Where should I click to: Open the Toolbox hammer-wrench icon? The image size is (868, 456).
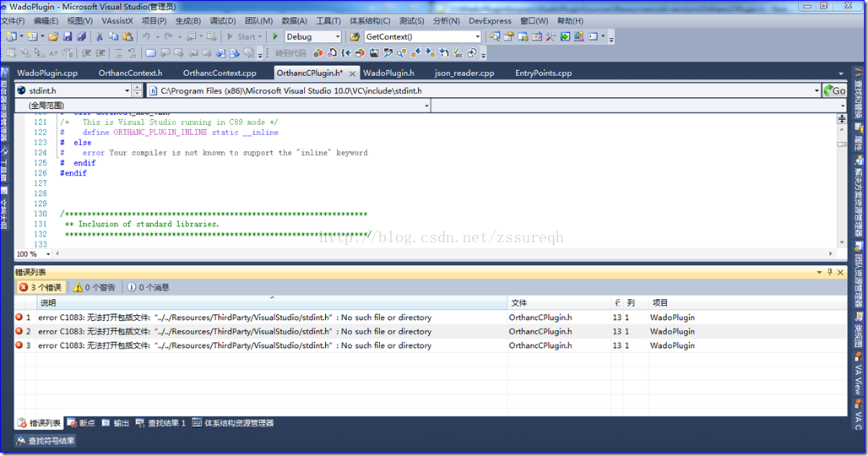[x=551, y=36]
